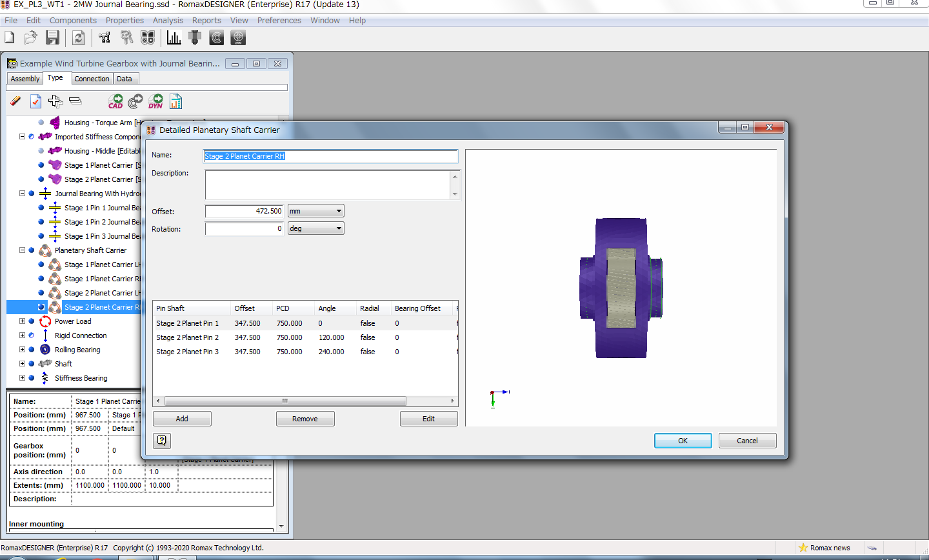Click the DYN export icon
Image resolution: width=929 pixels, height=560 pixels.
[x=155, y=101]
